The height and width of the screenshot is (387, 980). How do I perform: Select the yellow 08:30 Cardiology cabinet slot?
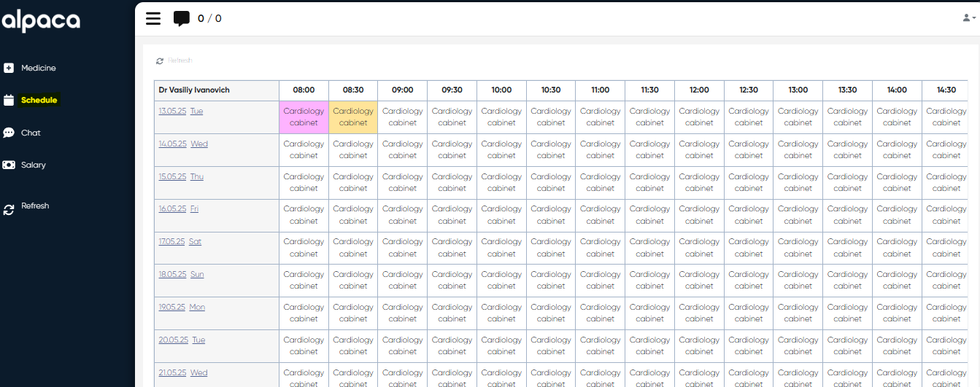[353, 117]
